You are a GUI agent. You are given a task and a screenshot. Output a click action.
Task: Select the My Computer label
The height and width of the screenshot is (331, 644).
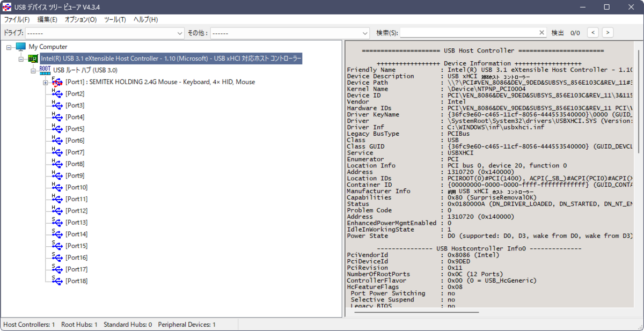48,47
